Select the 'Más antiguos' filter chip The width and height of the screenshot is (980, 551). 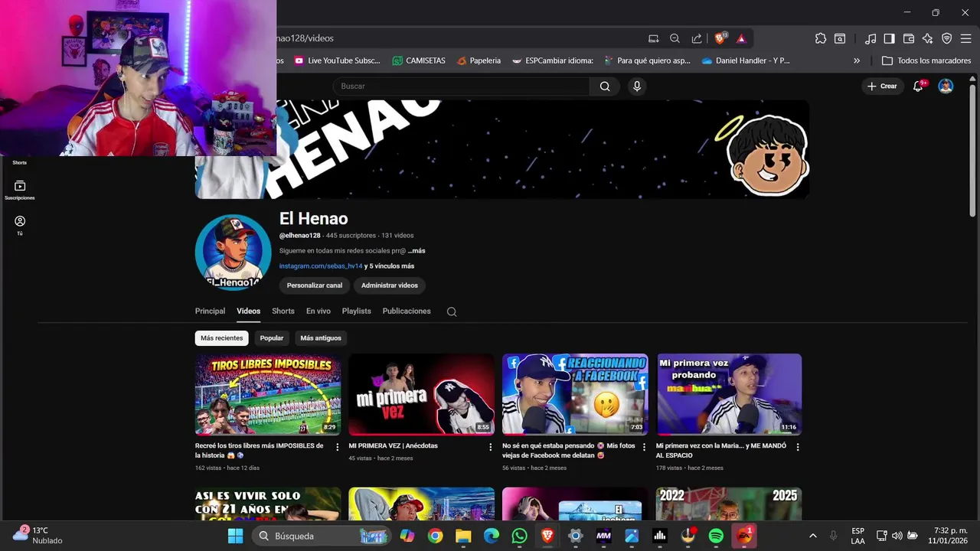pyautogui.click(x=321, y=337)
